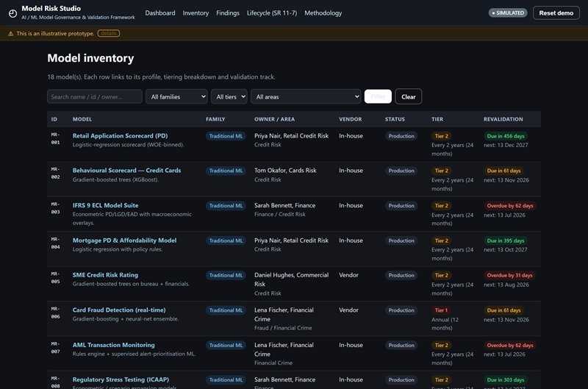Click 'Annual (12 months)' frequency text
The image size is (588, 389).
445,324
